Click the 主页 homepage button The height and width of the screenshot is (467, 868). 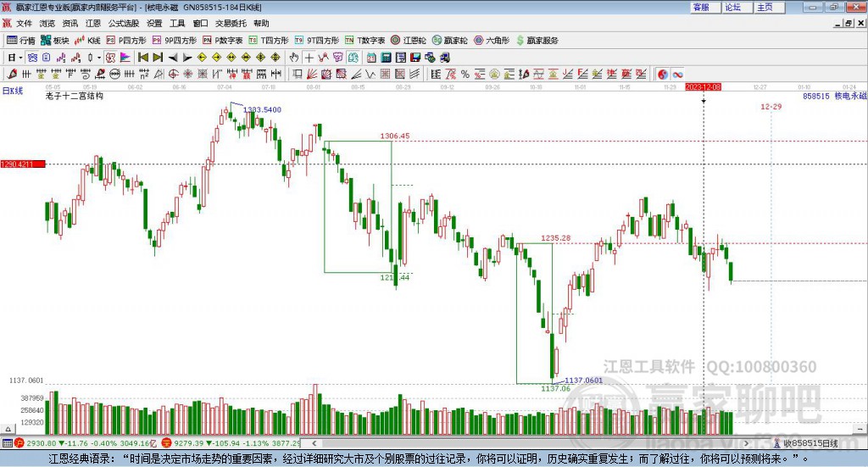tap(769, 7)
